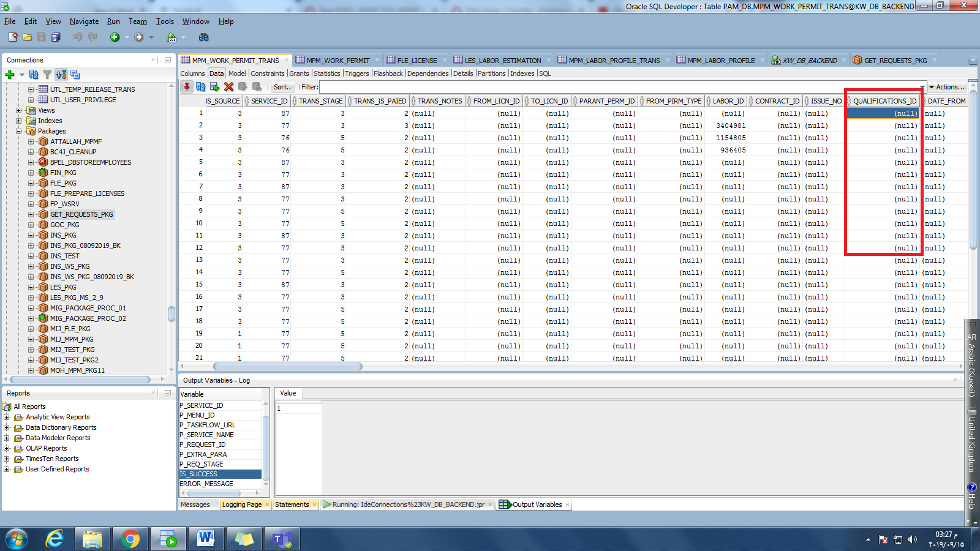Close the Statements tab

pyautogui.click(x=314, y=505)
